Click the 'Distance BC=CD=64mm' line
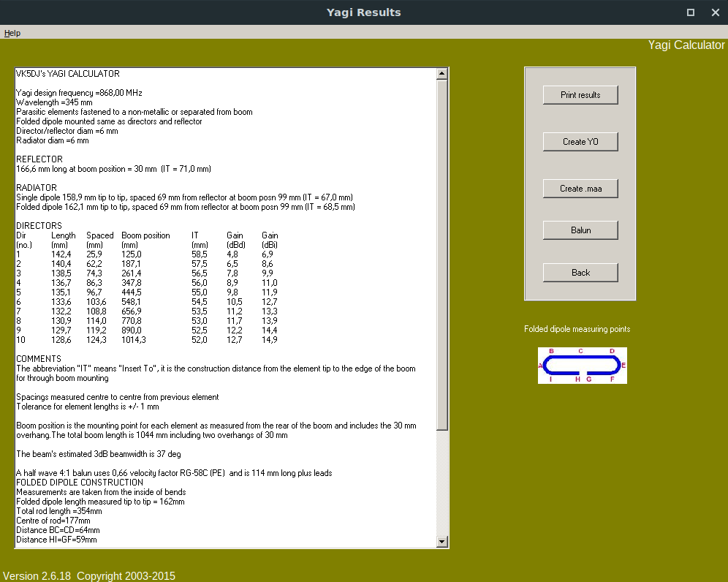Viewport: 728px width, 582px height. [58, 530]
